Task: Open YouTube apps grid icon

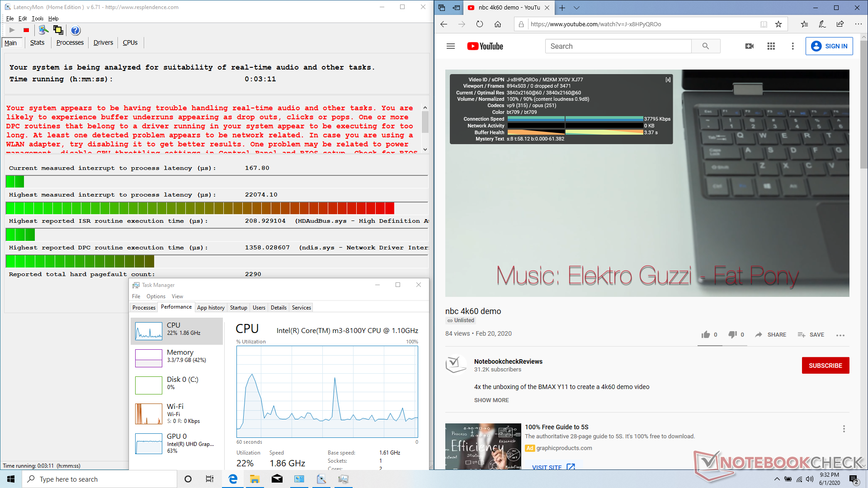Action: [x=771, y=46]
